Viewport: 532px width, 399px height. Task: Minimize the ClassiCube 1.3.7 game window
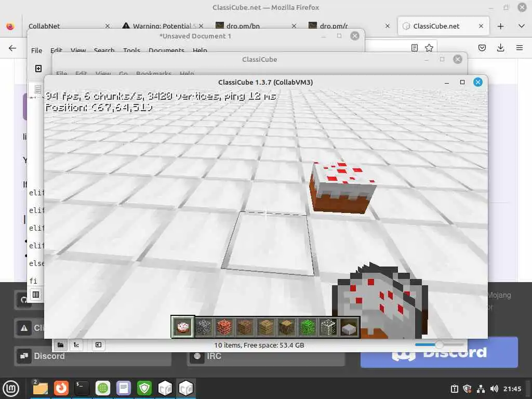447,82
